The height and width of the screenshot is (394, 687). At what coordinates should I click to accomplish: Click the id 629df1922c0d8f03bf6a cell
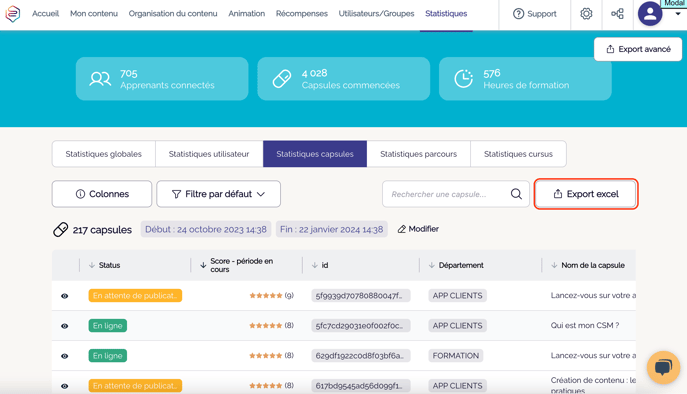(x=361, y=355)
